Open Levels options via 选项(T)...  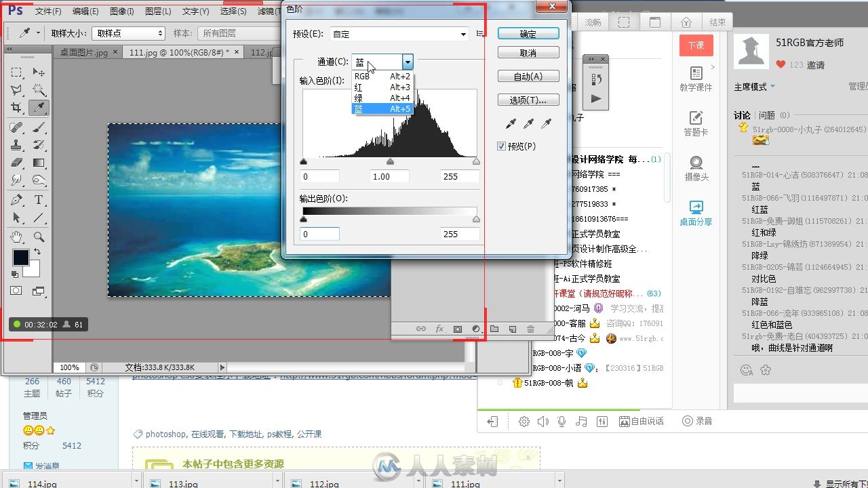coord(528,100)
